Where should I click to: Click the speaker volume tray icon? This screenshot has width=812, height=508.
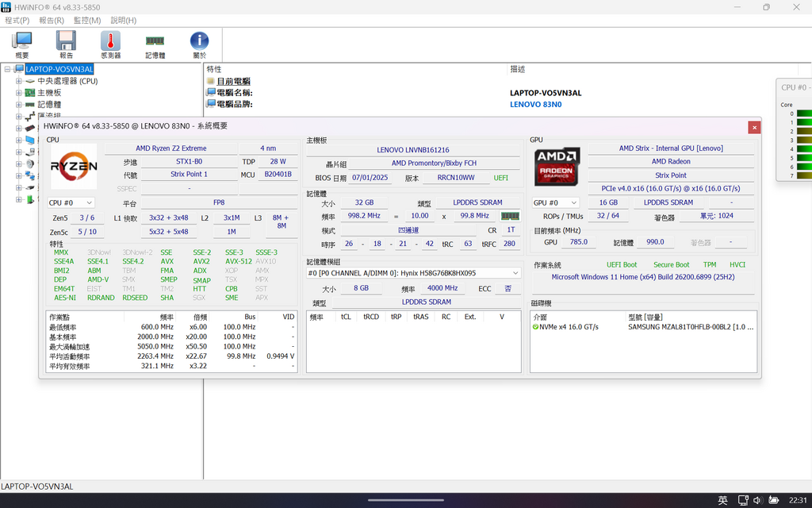(x=757, y=500)
